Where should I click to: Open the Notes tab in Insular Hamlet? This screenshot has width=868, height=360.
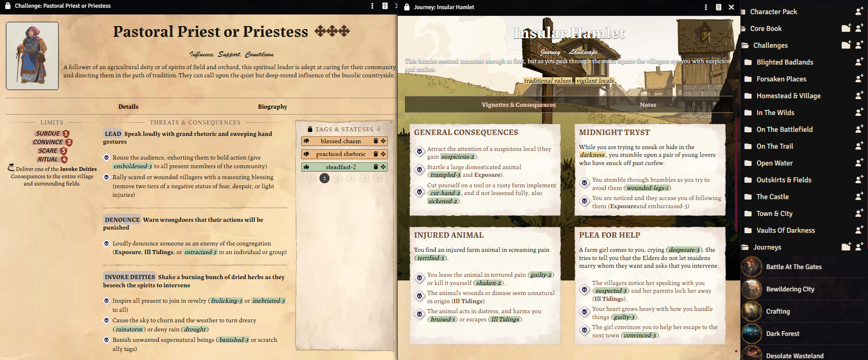coord(648,105)
